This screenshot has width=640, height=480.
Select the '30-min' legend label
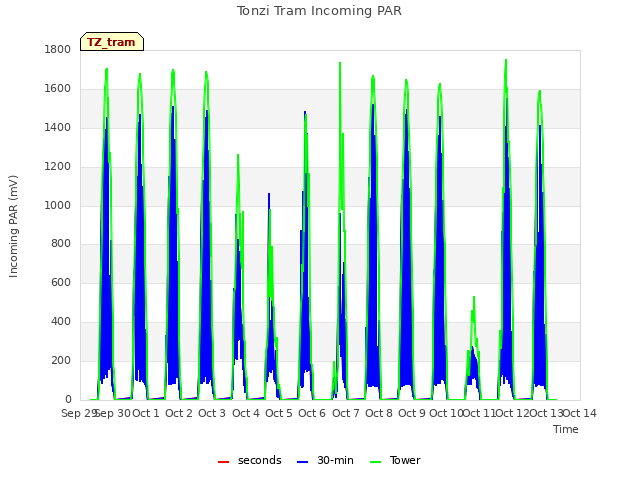tap(335, 460)
